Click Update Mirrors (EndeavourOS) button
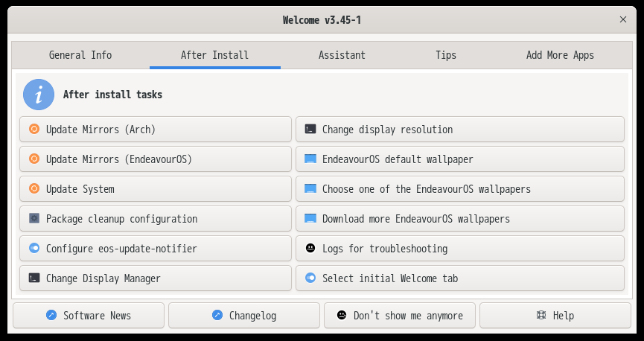 pos(156,159)
